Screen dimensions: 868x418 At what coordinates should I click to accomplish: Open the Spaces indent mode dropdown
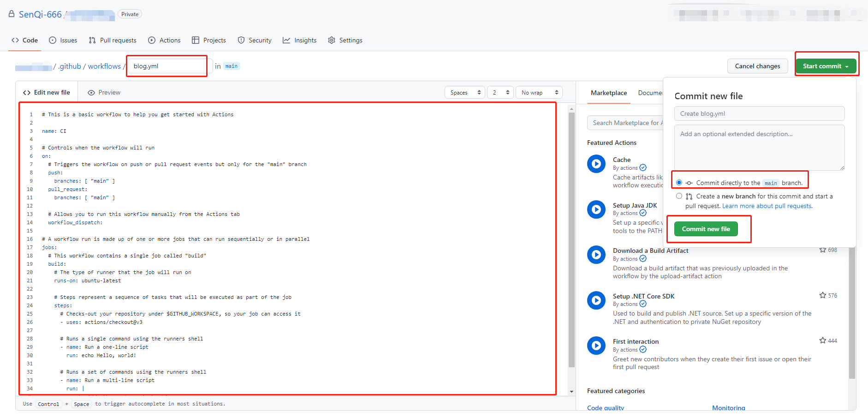[x=465, y=92]
